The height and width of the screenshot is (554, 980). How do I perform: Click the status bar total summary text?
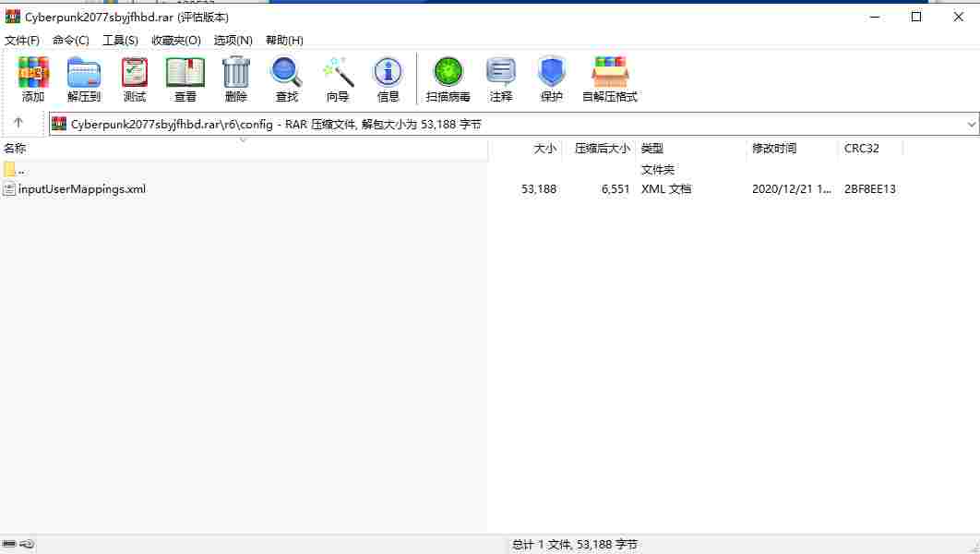tap(575, 545)
